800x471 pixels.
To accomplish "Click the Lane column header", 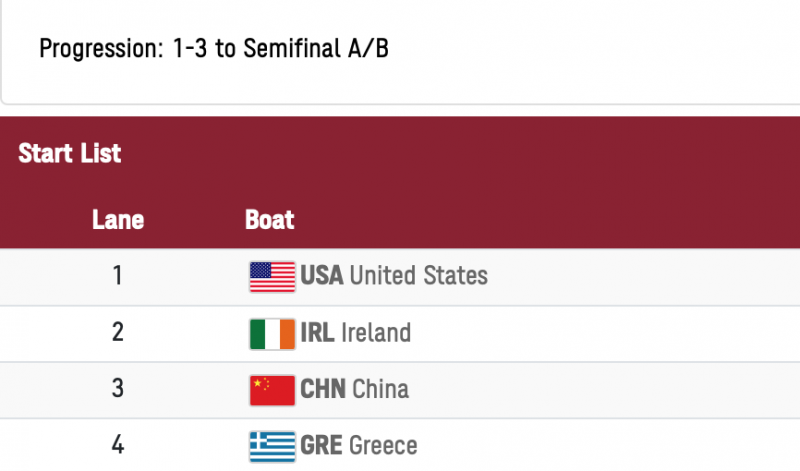I will 118,220.
